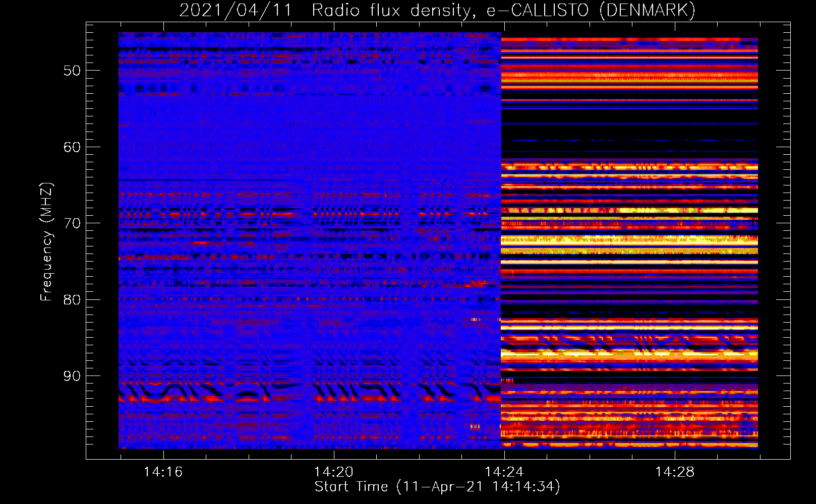This screenshot has width=816, height=504.
Task: Click the 'Start Time (11-Apr-21 14:14:34)' axis label
Action: point(437,487)
